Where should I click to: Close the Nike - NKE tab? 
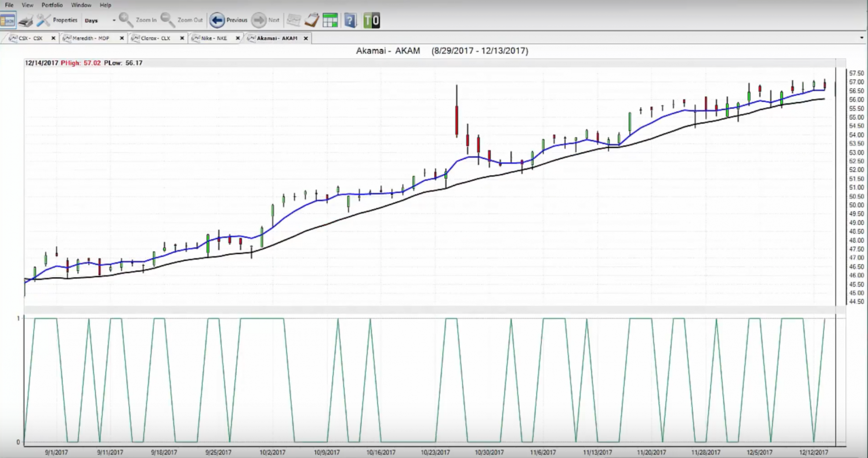(x=238, y=38)
